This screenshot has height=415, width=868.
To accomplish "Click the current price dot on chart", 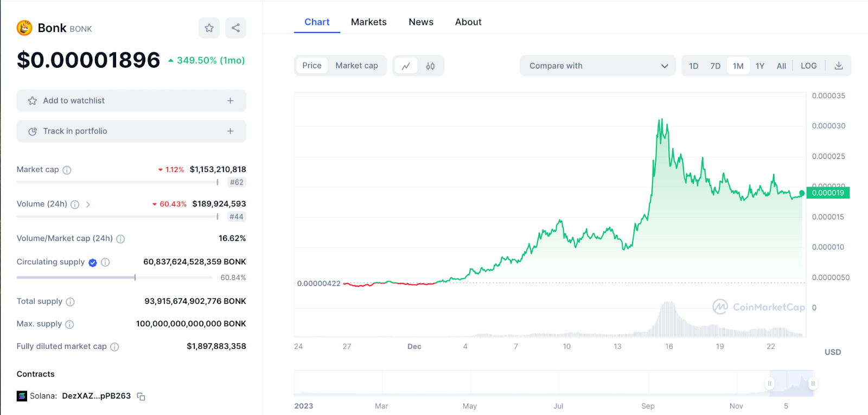I will pos(802,193).
